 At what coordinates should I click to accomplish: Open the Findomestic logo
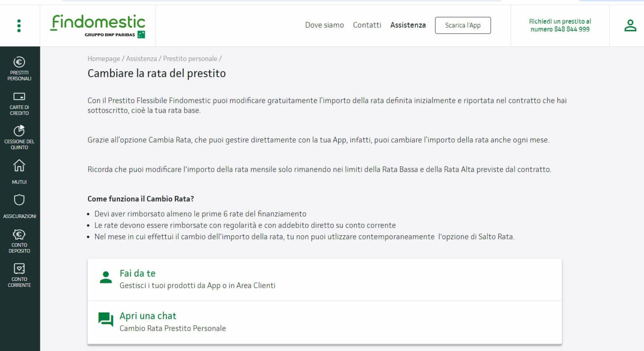[97, 25]
